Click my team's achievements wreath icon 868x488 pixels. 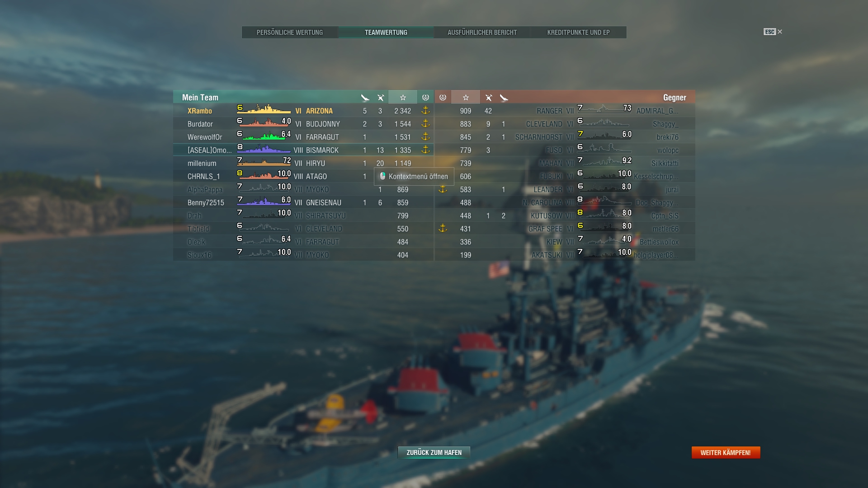coord(425,98)
